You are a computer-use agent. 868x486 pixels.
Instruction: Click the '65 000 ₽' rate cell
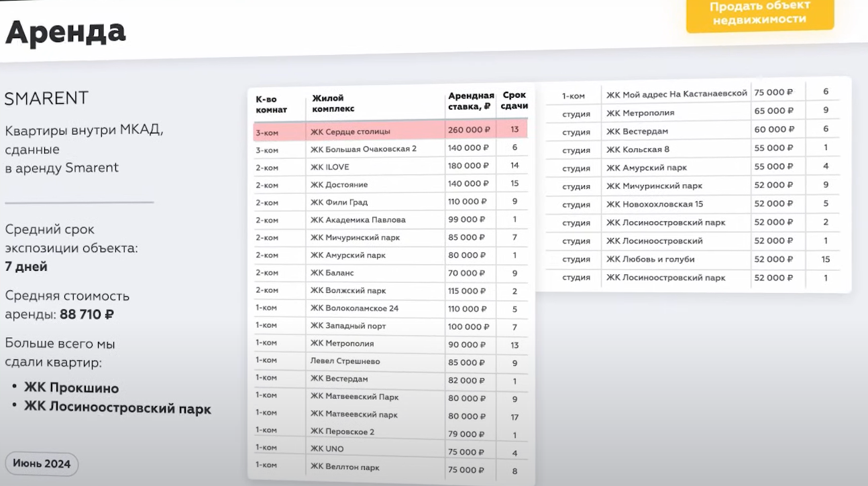pos(774,111)
